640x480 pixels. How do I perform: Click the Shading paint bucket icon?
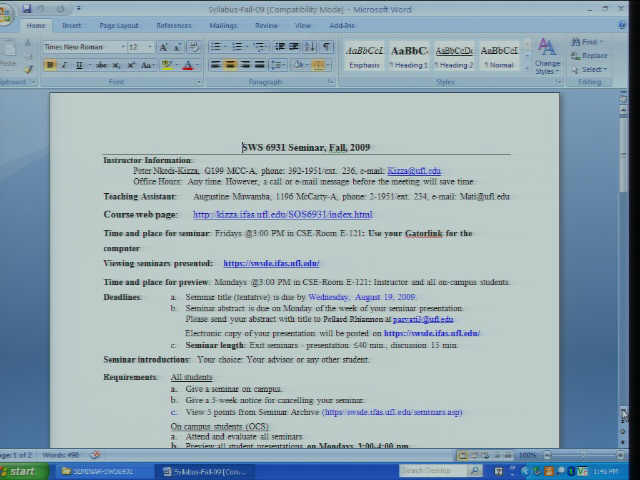300,64
